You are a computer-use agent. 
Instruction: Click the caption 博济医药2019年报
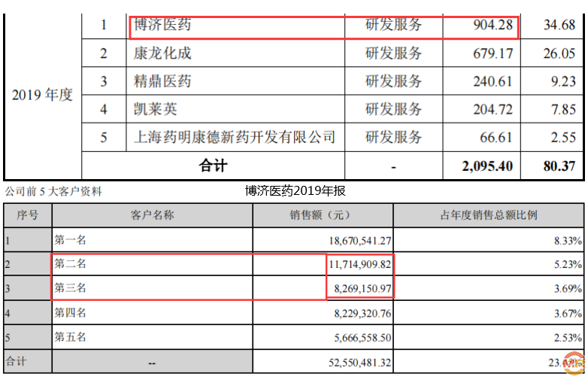295,191
